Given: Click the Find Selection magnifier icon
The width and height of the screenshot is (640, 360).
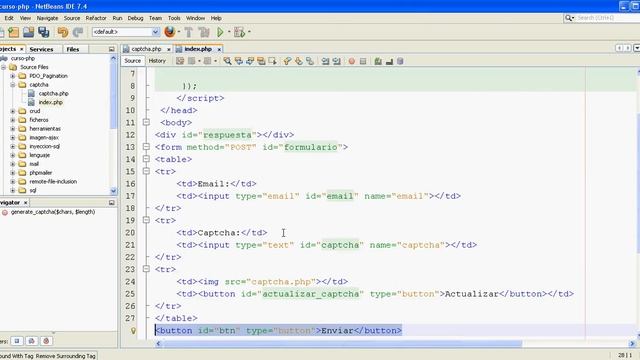Looking at the screenshot, I should [228, 61].
